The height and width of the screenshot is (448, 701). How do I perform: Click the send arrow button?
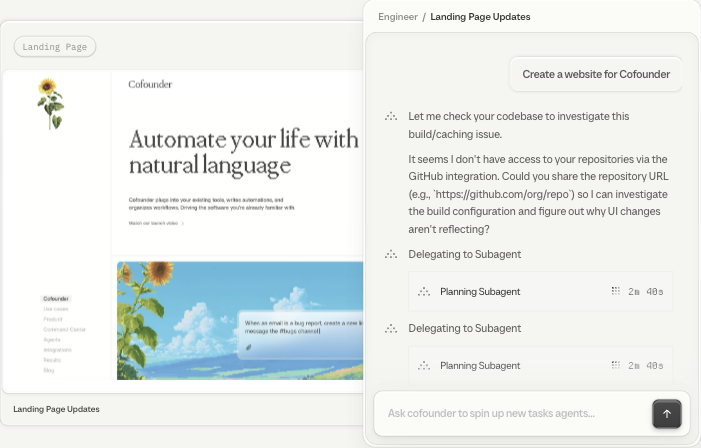coord(667,414)
